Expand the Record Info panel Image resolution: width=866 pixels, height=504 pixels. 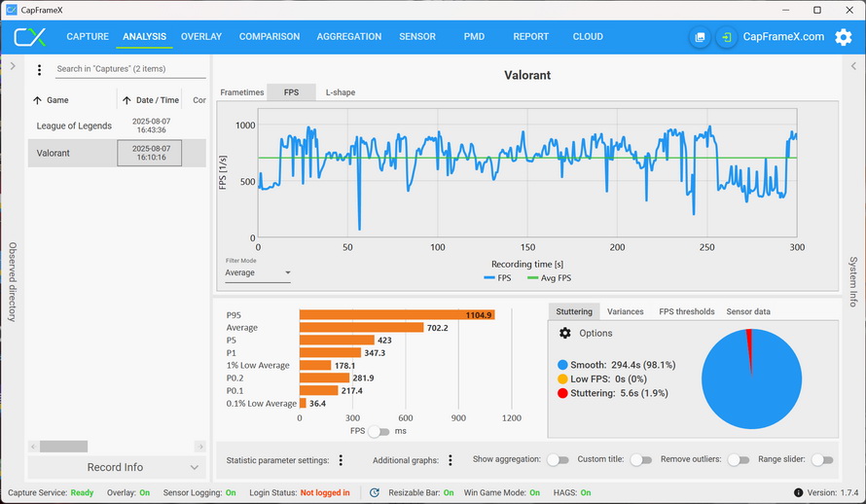[116, 467]
